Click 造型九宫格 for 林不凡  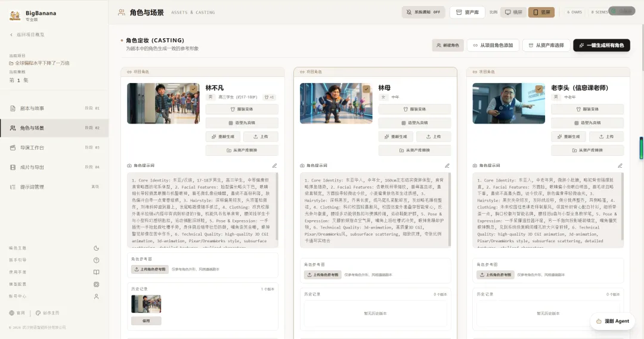click(x=242, y=123)
